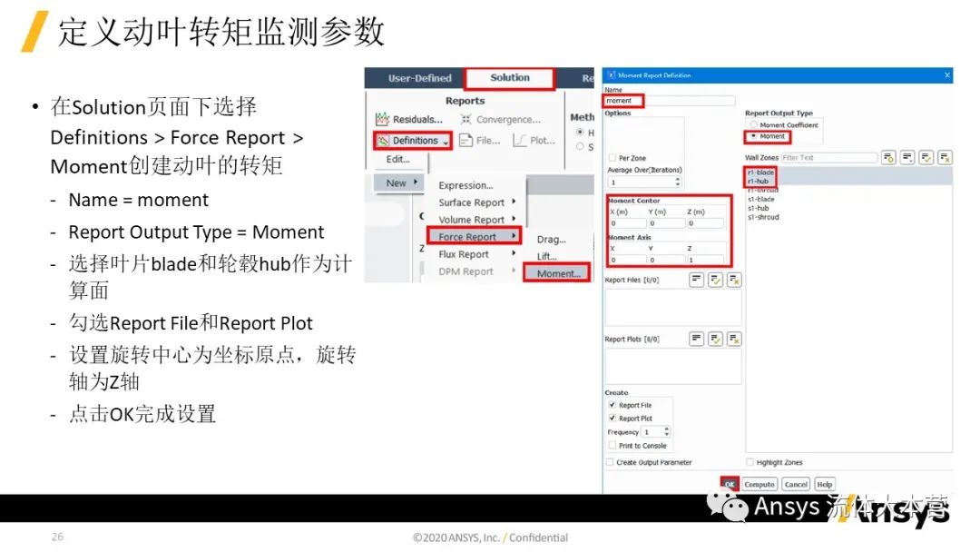Click the Name input field
Screen dimensions: 980x552
670,101
